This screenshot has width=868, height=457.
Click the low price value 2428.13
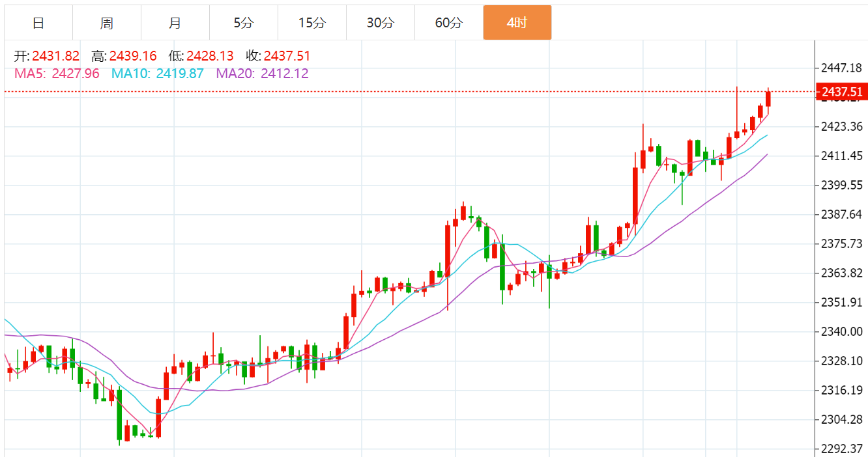(210, 57)
